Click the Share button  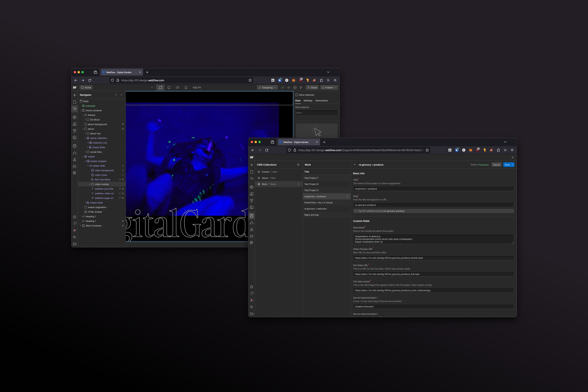(312, 87)
